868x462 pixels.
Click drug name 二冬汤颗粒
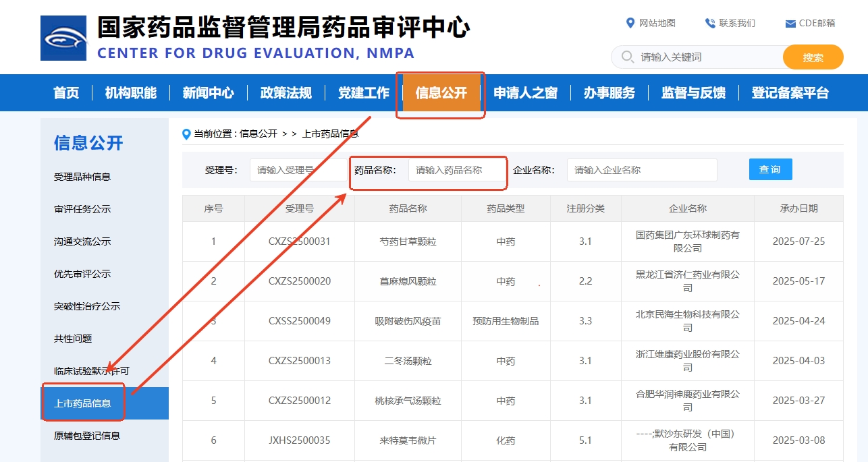pyautogui.click(x=408, y=361)
